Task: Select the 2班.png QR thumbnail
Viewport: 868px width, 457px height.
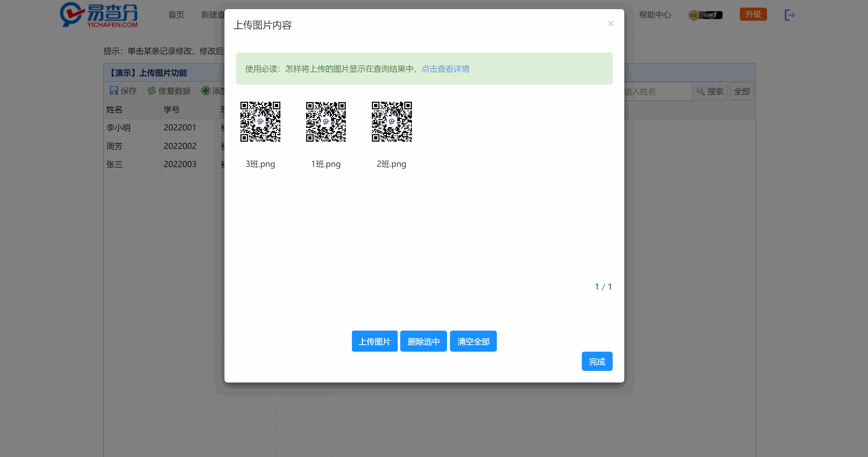Action: [392, 122]
